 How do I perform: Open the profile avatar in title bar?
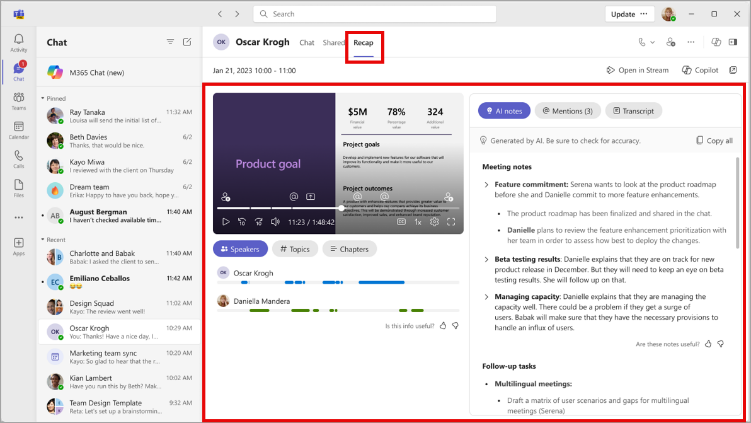(669, 14)
